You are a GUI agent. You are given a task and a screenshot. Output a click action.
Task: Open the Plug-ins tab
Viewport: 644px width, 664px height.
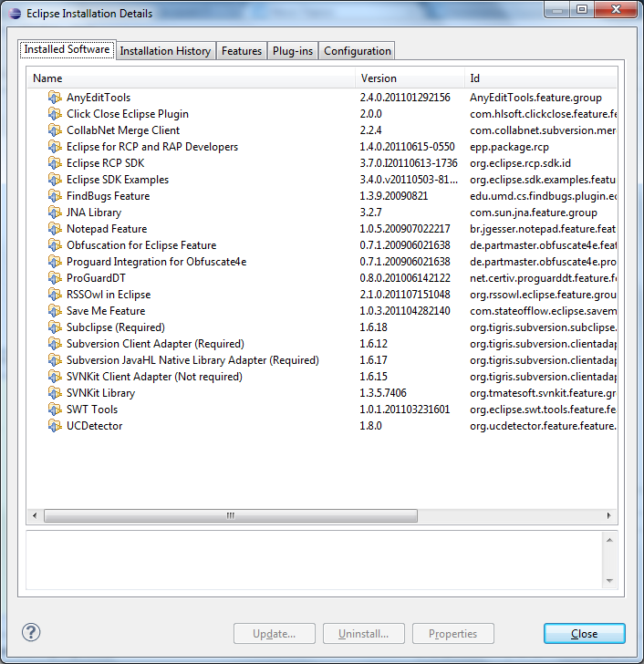tap(293, 51)
